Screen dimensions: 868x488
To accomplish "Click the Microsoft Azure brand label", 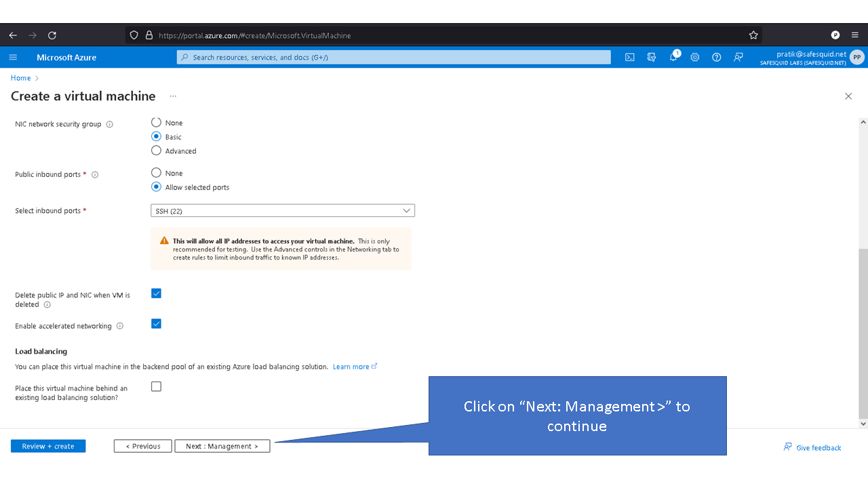I will point(66,58).
